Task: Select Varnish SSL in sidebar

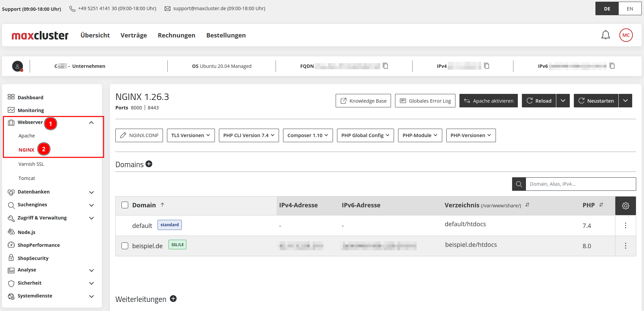Action: 31,164
